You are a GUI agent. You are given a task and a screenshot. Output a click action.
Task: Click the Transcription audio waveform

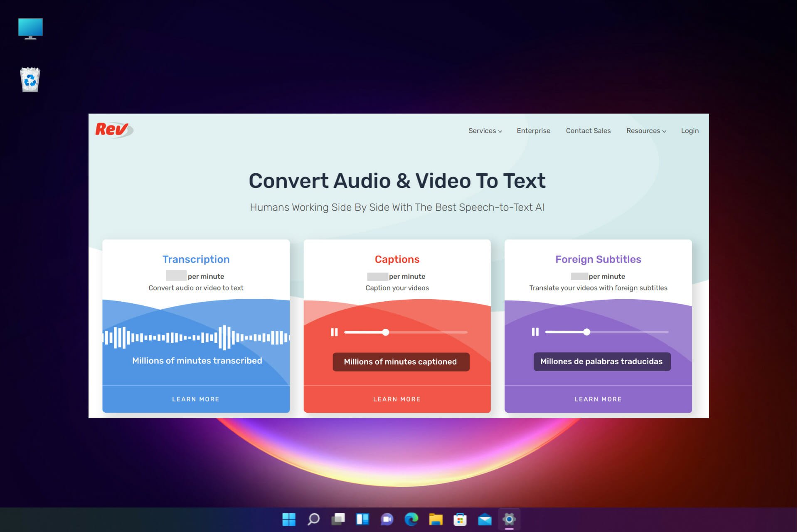tap(196, 337)
